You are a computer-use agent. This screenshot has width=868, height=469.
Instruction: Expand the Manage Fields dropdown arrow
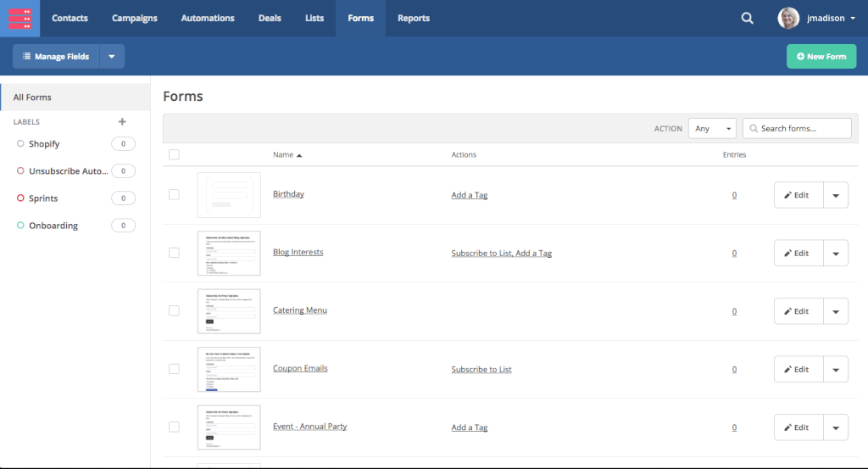[x=112, y=57]
